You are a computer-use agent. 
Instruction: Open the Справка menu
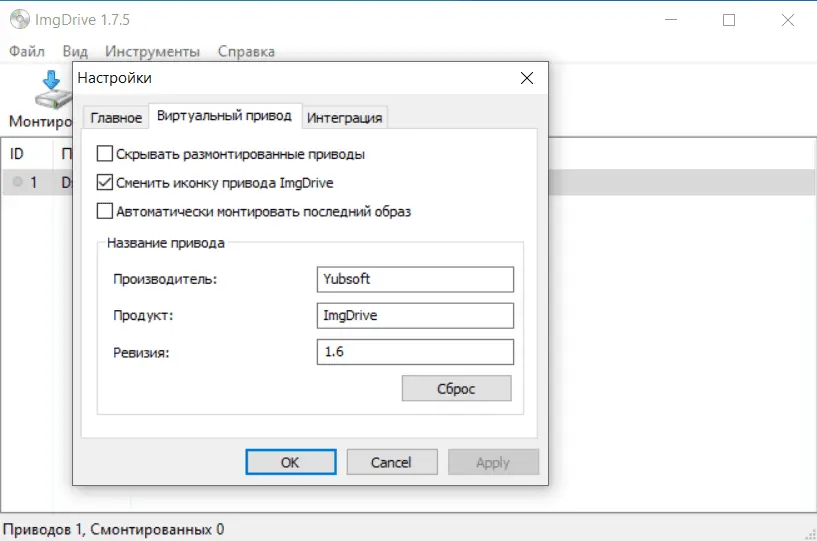246,51
